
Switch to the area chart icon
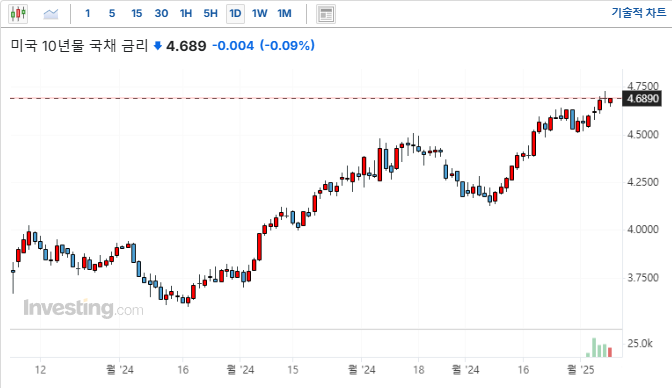(51, 14)
